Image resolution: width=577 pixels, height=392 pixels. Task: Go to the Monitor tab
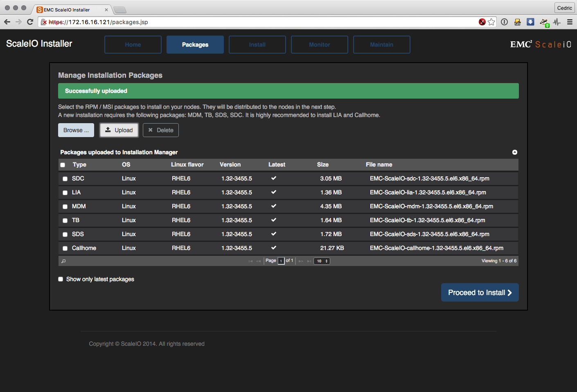(320, 45)
